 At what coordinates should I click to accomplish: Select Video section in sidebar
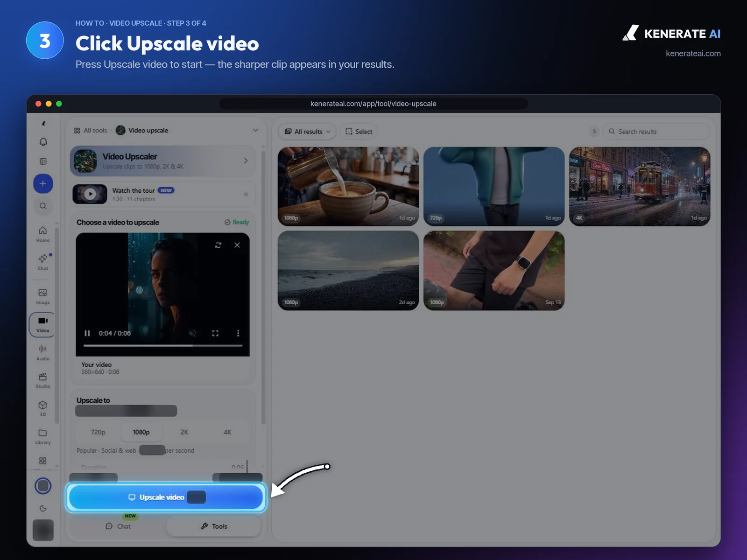[x=42, y=324]
